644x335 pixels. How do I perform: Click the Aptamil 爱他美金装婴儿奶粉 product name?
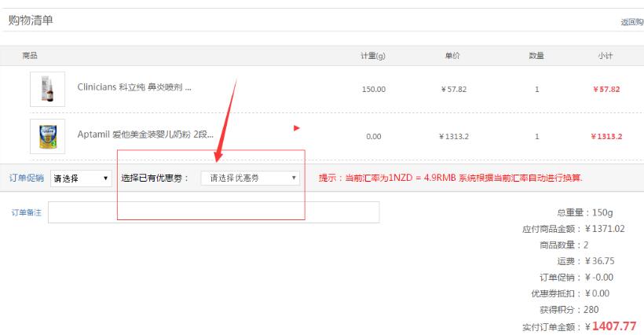click(x=145, y=134)
